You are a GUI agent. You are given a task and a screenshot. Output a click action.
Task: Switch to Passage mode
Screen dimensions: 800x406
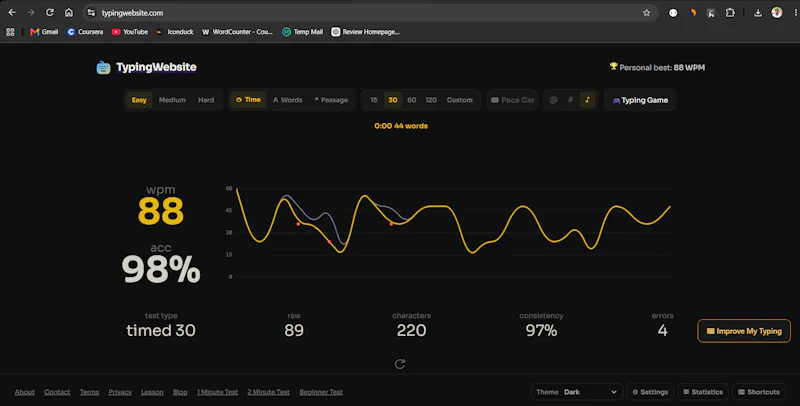[x=331, y=100]
